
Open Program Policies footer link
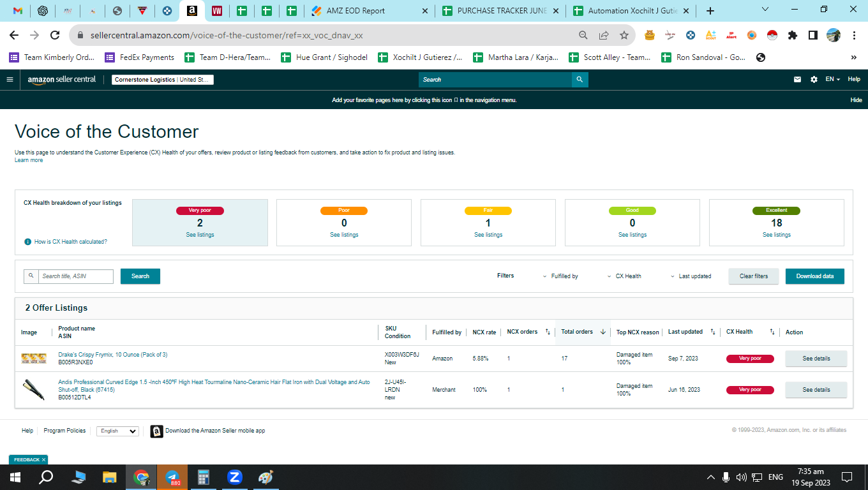[x=64, y=431]
